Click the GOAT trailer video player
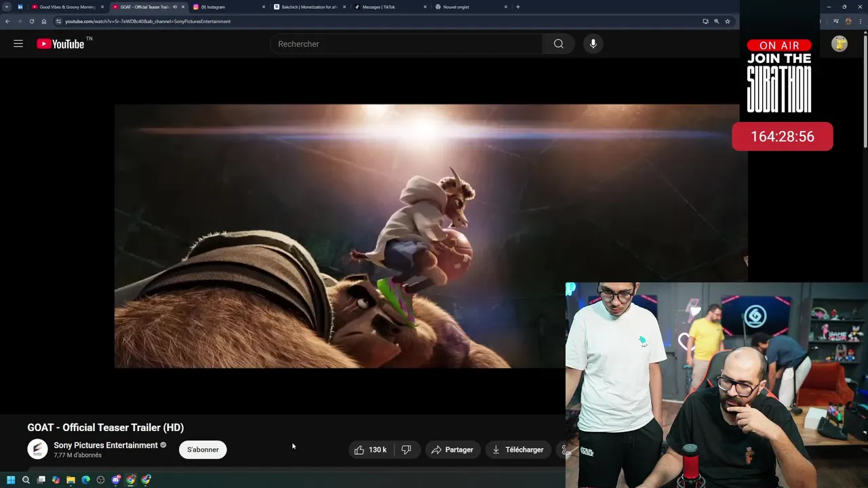This screenshot has width=868, height=488. coord(431,236)
